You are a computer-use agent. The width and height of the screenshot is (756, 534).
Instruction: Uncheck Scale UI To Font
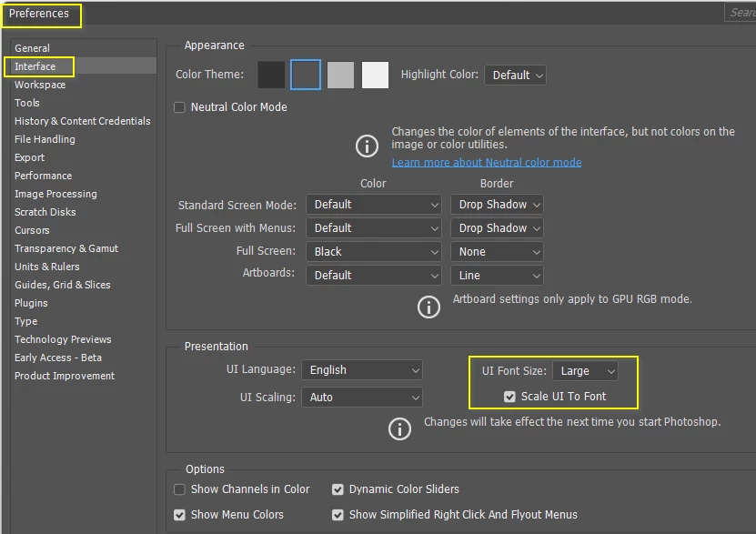pos(509,397)
